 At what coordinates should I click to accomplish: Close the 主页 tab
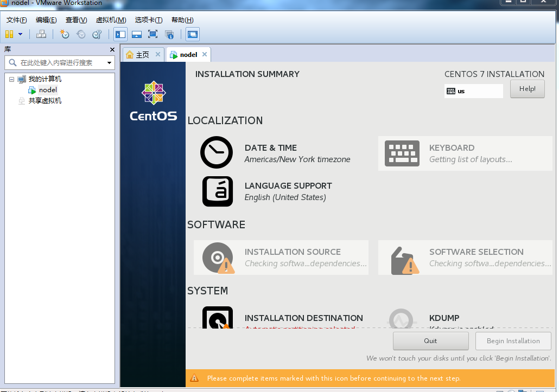click(158, 54)
